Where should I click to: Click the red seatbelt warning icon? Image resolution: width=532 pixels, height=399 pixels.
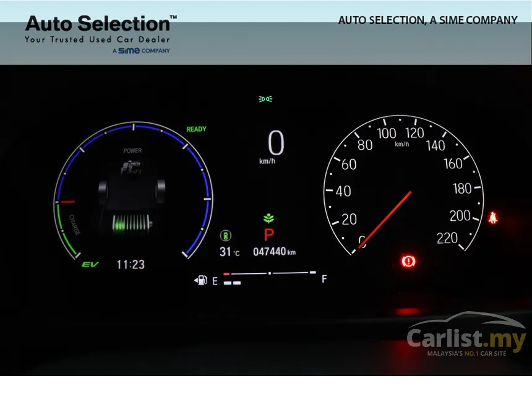493,218
